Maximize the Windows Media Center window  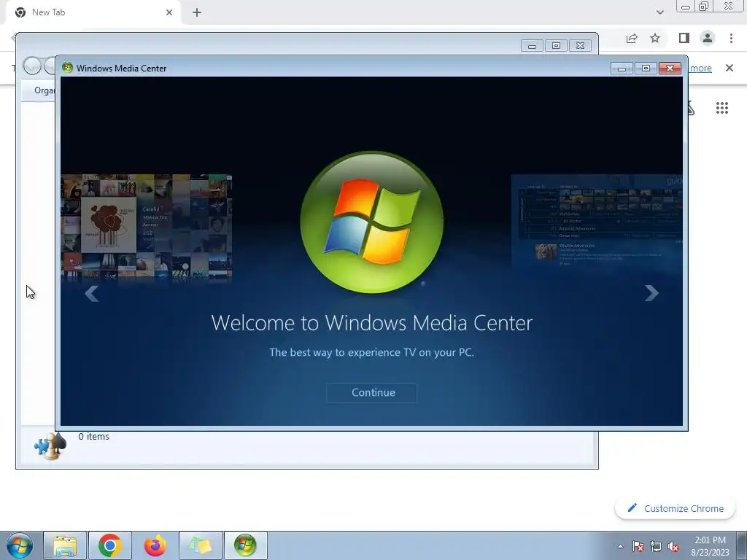click(x=646, y=69)
